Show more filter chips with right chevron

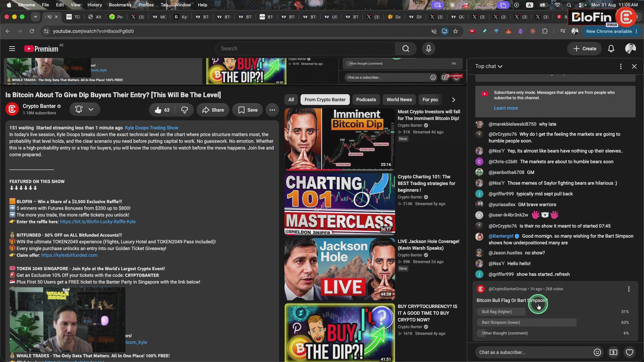point(453,100)
